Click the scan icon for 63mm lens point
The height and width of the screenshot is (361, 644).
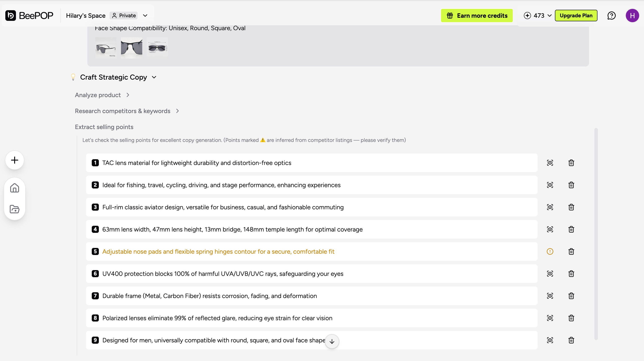(x=550, y=230)
